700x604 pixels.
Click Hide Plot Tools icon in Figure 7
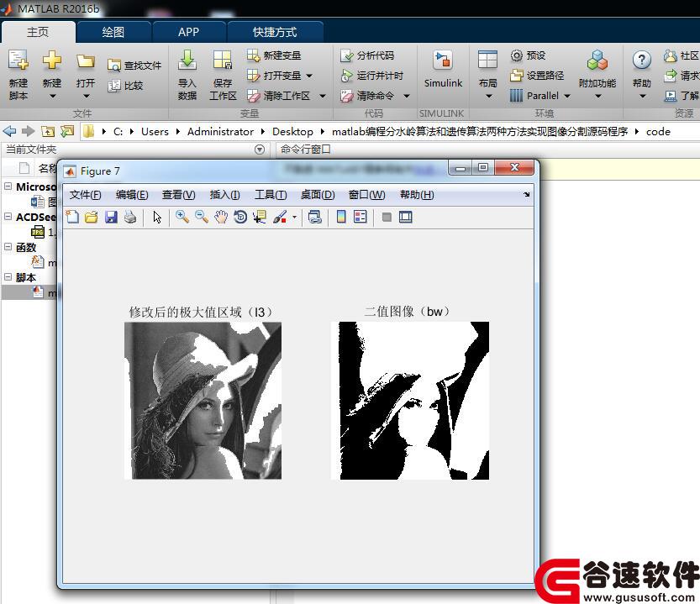point(387,218)
